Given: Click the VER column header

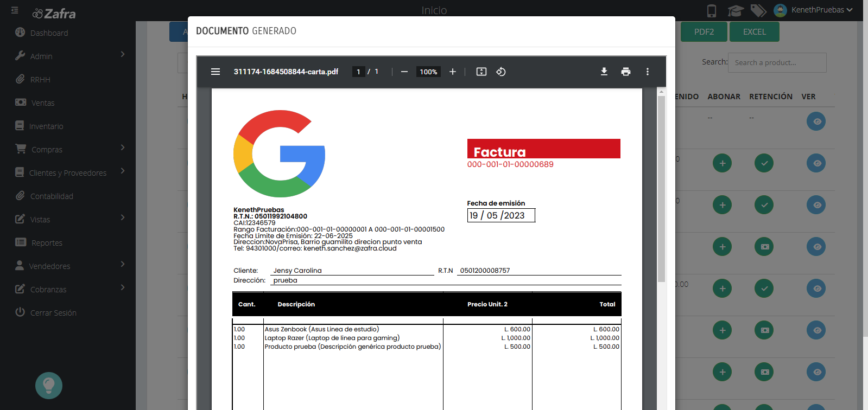Looking at the screenshot, I should [x=808, y=97].
